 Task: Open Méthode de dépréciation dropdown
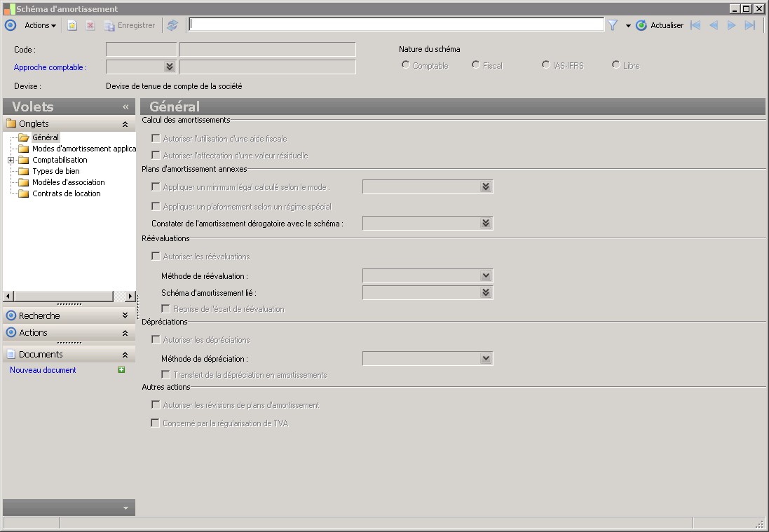click(x=486, y=358)
